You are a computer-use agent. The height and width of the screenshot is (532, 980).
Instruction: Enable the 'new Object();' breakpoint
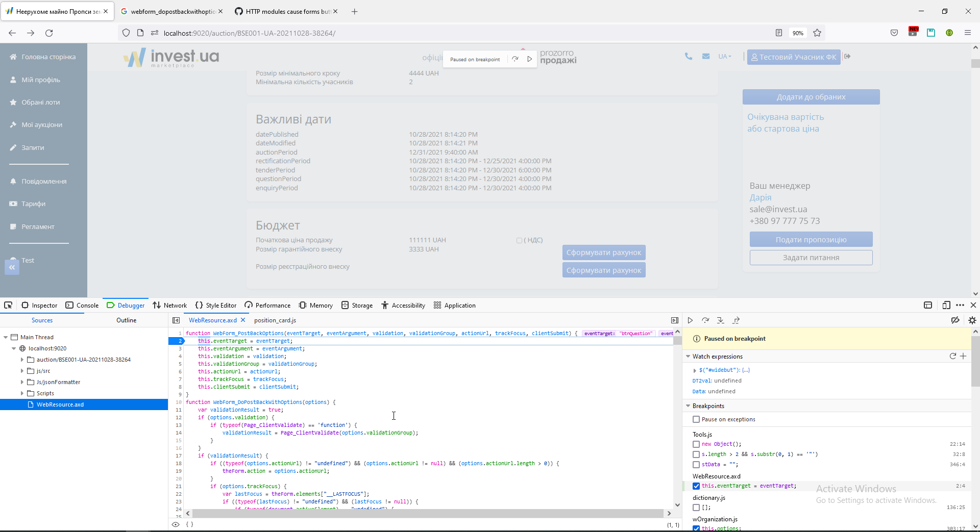point(696,444)
